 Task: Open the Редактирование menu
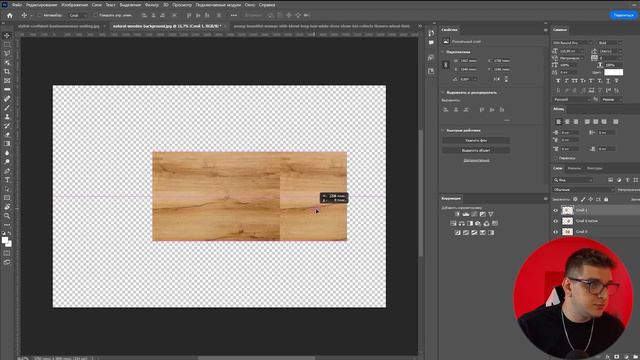(x=42, y=5)
